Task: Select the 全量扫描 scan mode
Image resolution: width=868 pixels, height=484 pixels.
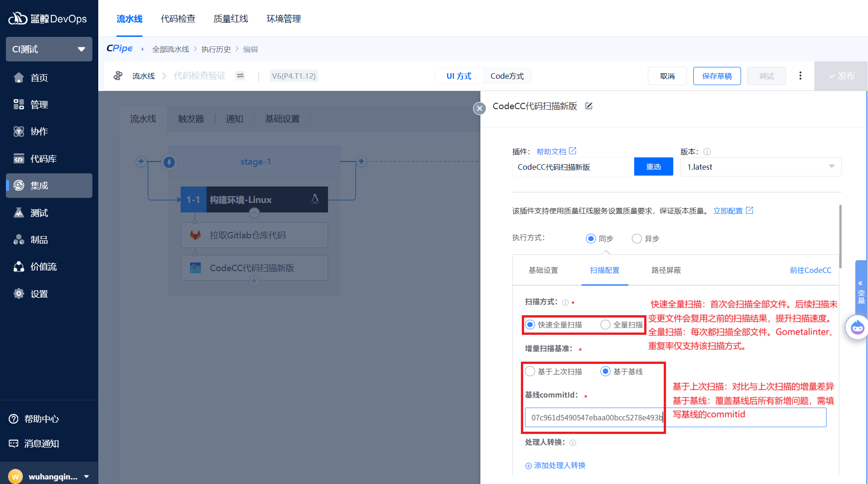Action: (x=606, y=325)
